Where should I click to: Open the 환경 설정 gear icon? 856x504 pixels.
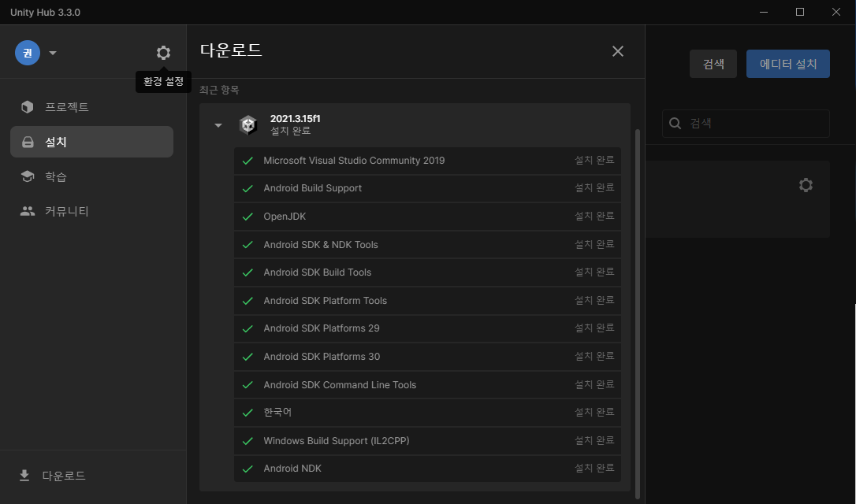click(x=163, y=53)
